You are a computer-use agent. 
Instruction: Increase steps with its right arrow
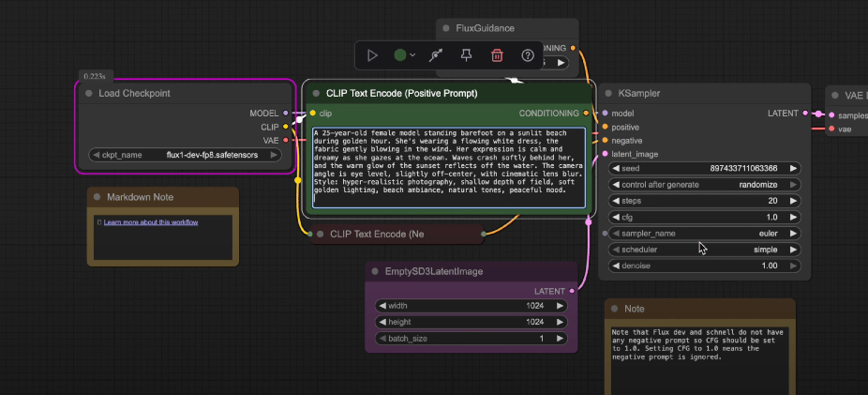pyautogui.click(x=793, y=201)
